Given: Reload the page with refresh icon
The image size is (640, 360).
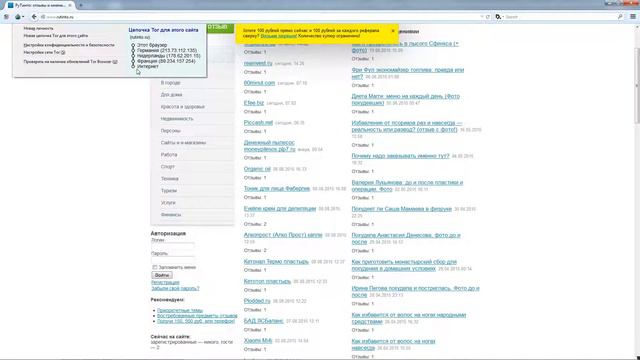Looking at the screenshot, I should coord(487,17).
